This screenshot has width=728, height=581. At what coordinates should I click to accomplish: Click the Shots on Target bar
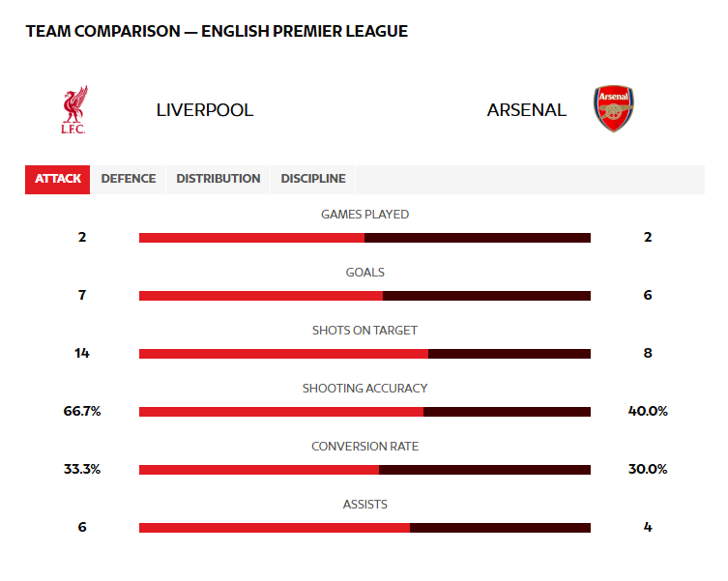click(364, 354)
